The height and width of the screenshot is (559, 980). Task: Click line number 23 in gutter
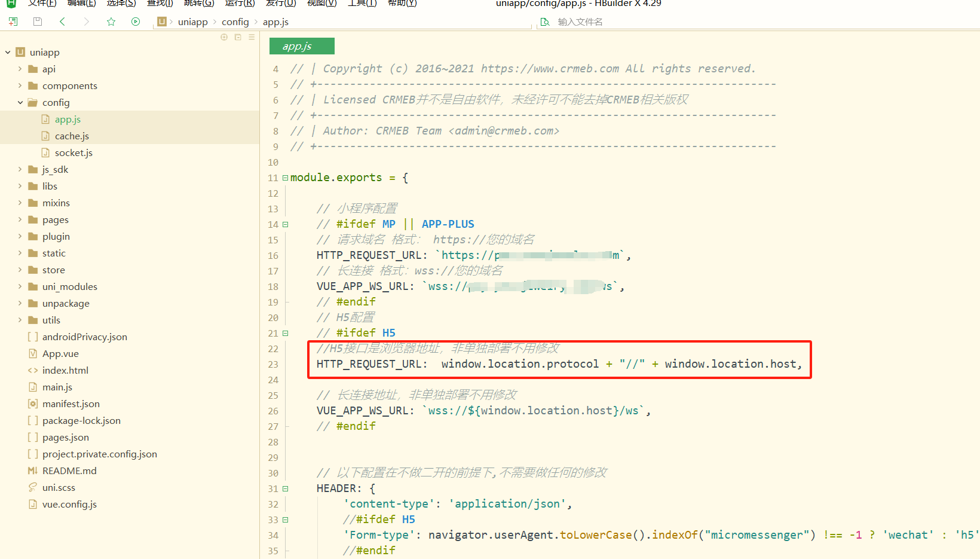273,364
